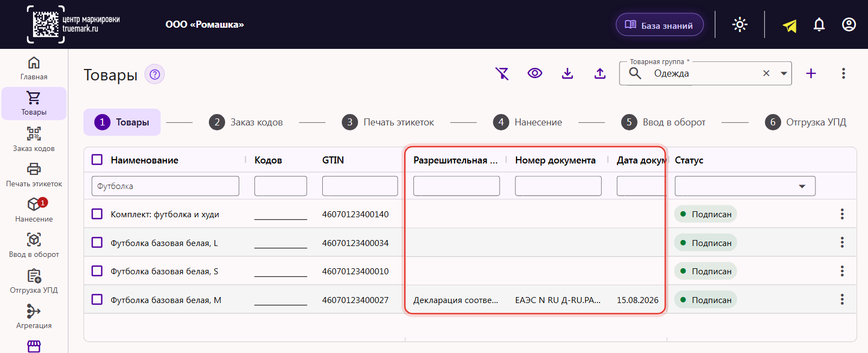Open row menu for Комплект: футболка и худи
The width and height of the screenshot is (868, 353).
842,214
